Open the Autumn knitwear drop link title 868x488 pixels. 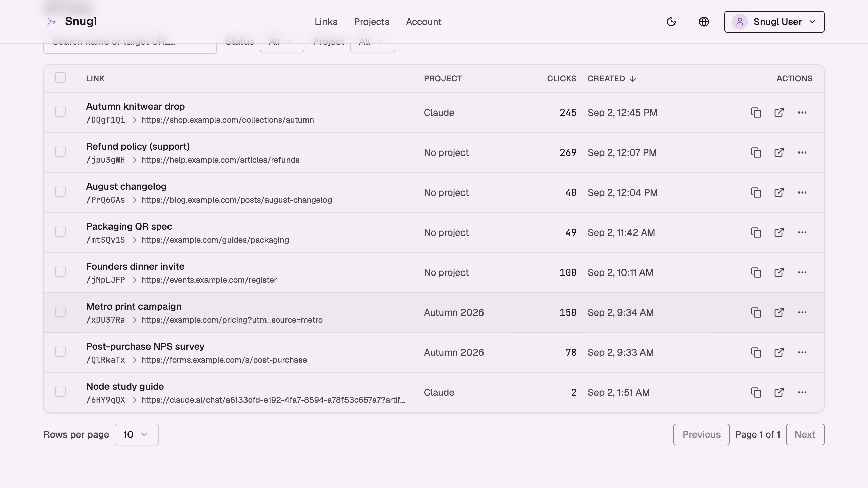[136, 106]
